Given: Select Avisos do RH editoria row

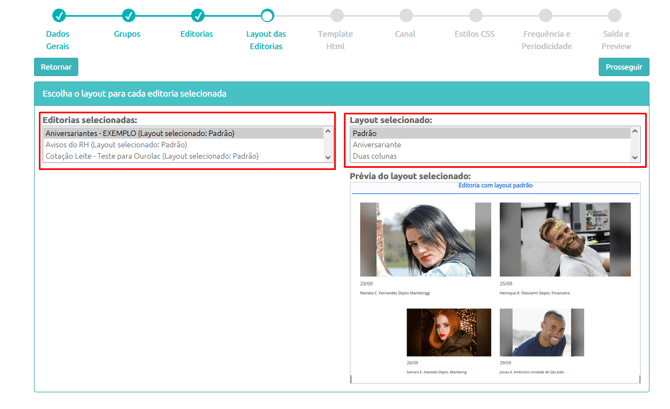Looking at the screenshot, I should coord(183,144).
